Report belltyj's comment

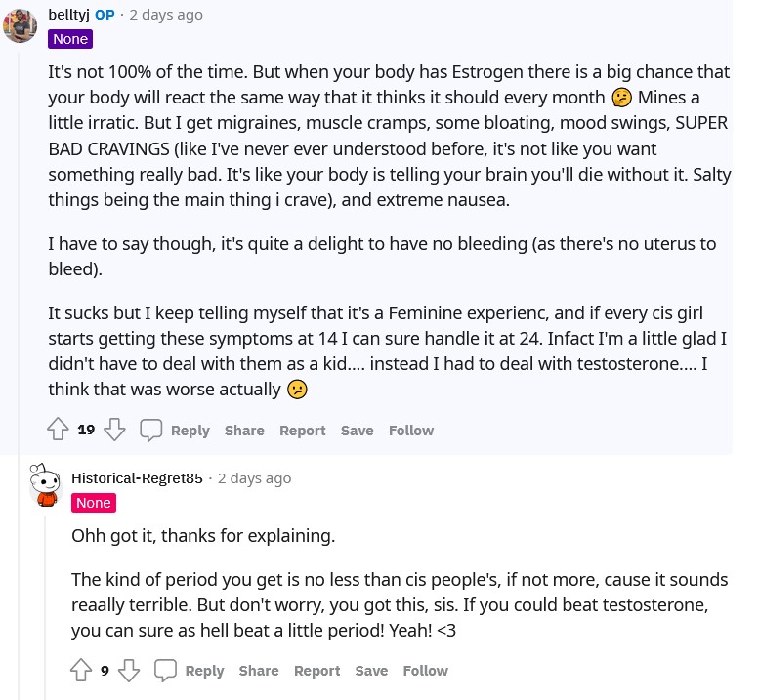click(x=303, y=431)
